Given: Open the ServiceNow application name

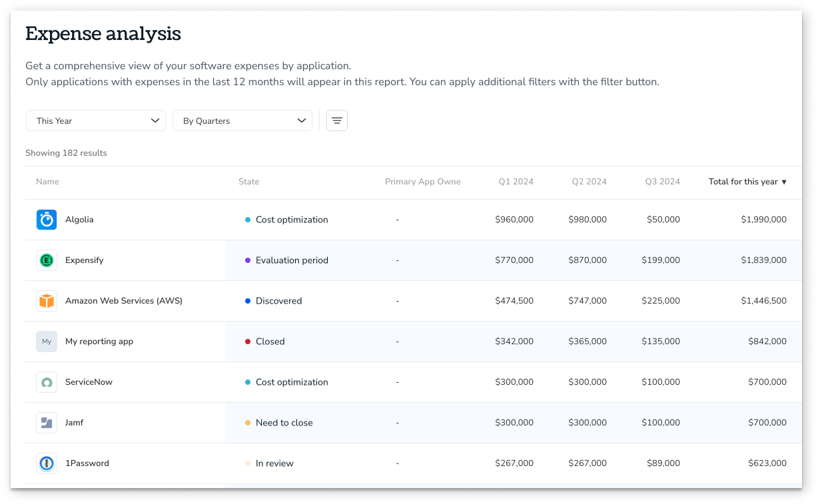Looking at the screenshot, I should (x=89, y=382).
